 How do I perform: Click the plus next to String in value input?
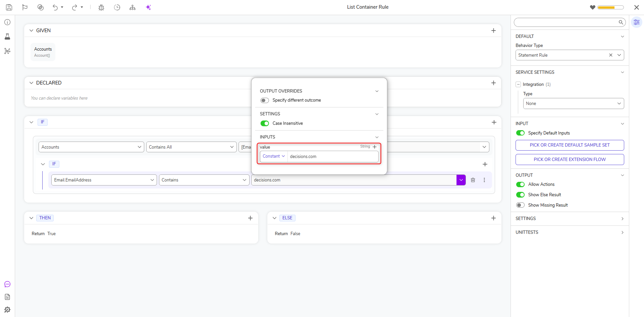[x=375, y=147]
